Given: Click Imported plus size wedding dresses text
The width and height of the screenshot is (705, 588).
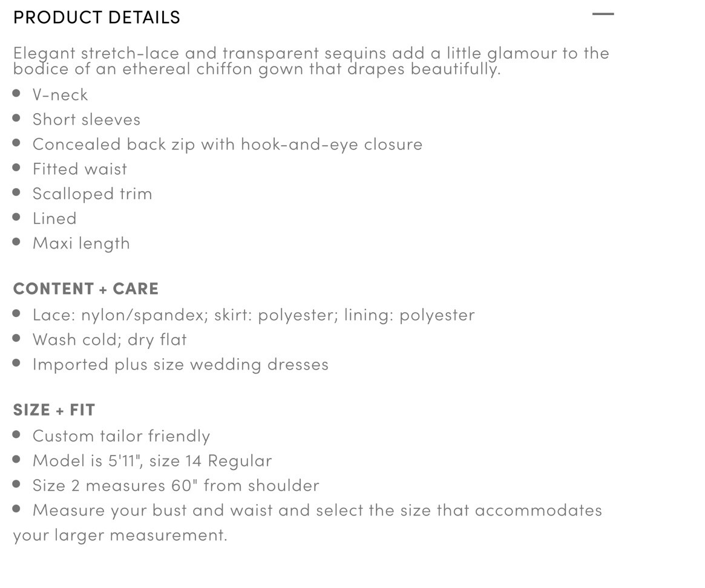Looking at the screenshot, I should 180,365.
